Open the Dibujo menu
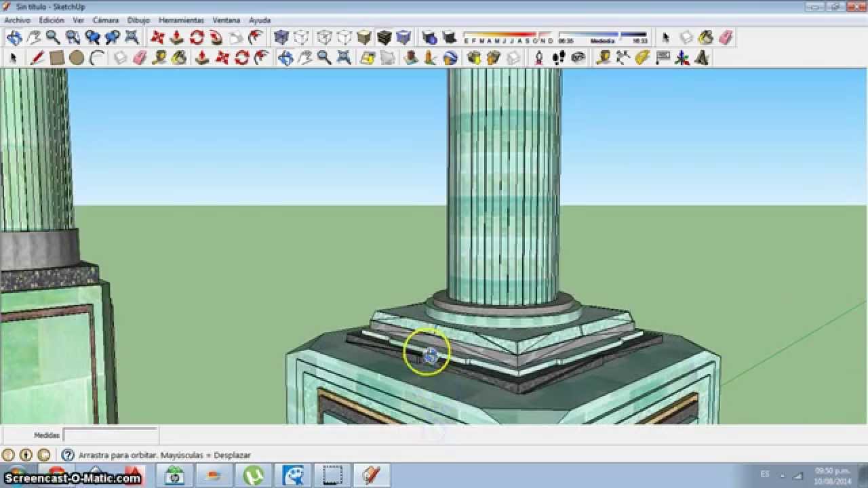The width and height of the screenshot is (868, 488). click(138, 20)
